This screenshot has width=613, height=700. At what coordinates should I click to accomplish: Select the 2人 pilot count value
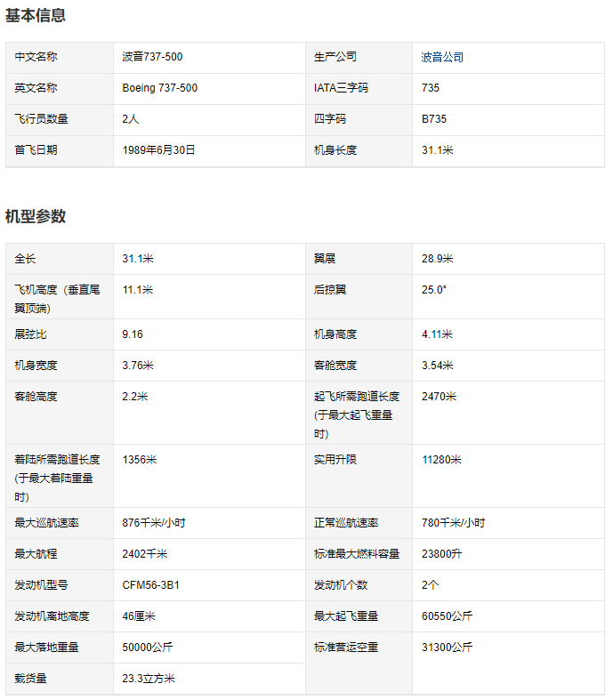coord(131,119)
